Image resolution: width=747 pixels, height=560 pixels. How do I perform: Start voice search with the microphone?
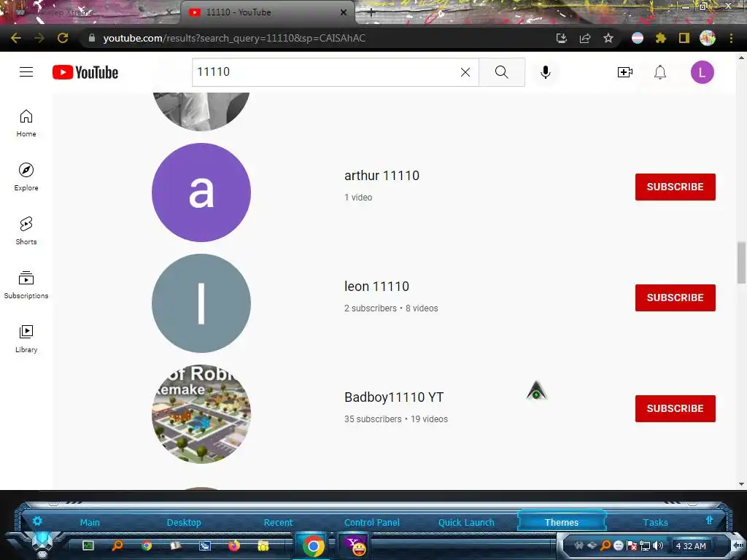coord(546,72)
